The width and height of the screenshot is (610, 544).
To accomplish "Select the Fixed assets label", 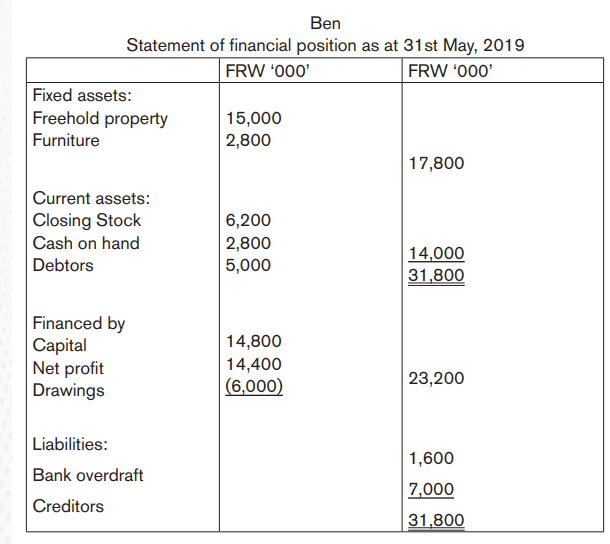I will click(x=82, y=95).
